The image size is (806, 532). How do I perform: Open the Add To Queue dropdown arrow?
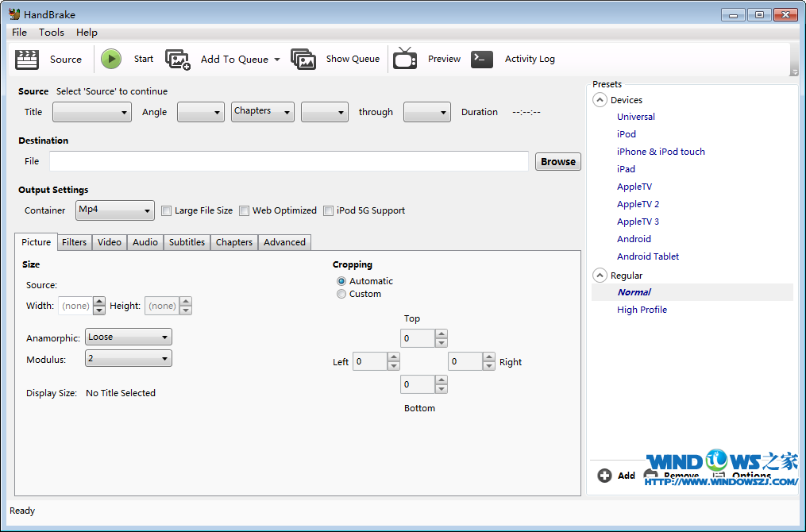pos(277,60)
